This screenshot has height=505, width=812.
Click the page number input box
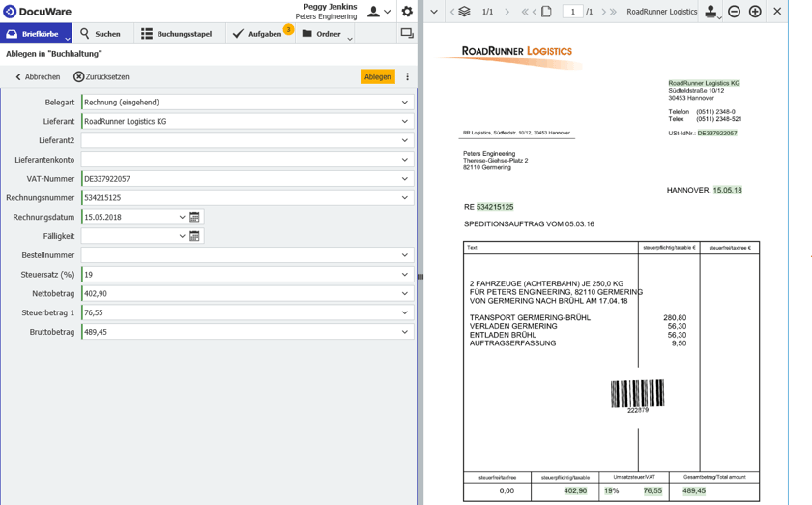572,12
